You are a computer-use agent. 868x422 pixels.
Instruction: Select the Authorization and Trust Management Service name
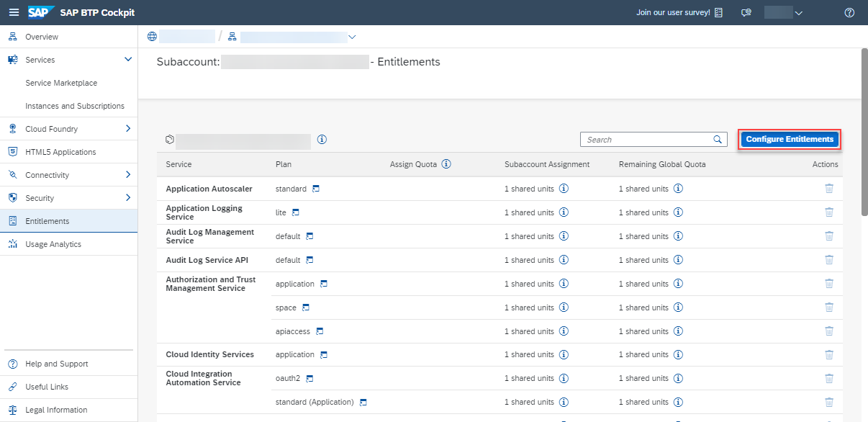(211, 284)
